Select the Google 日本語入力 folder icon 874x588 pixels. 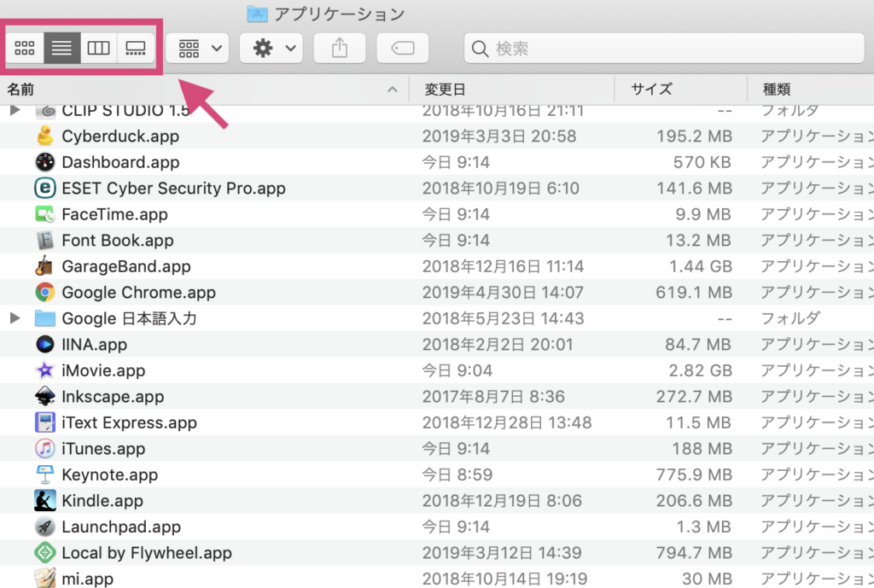(x=45, y=318)
